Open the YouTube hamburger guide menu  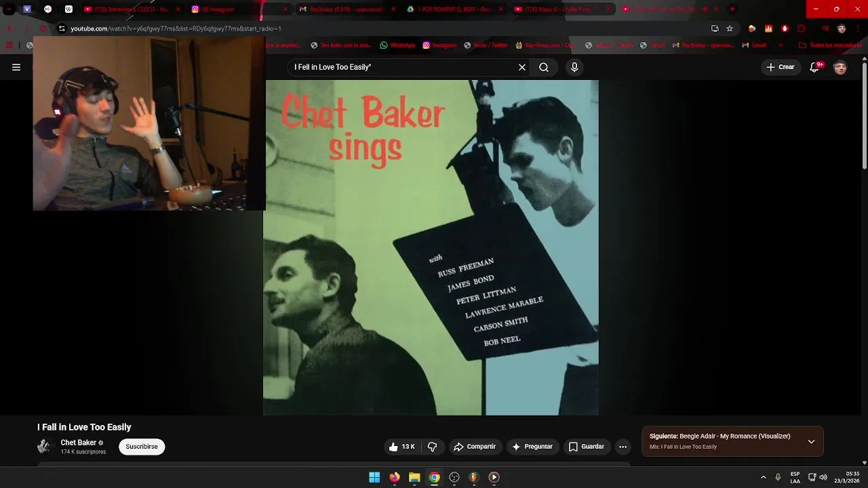tap(16, 67)
